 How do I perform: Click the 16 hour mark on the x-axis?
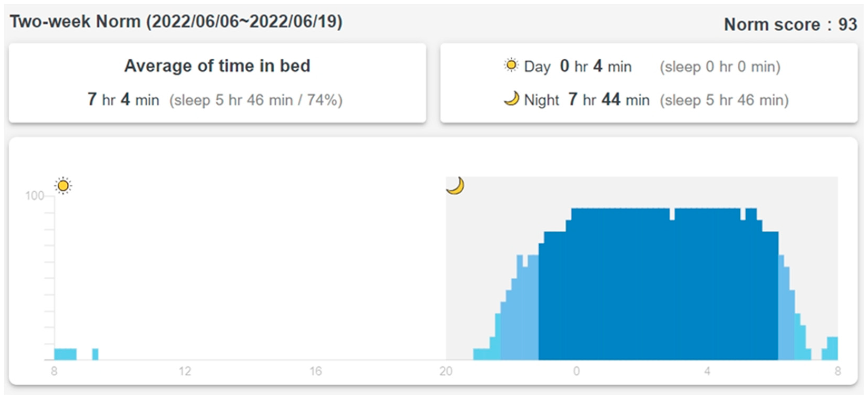[315, 371]
